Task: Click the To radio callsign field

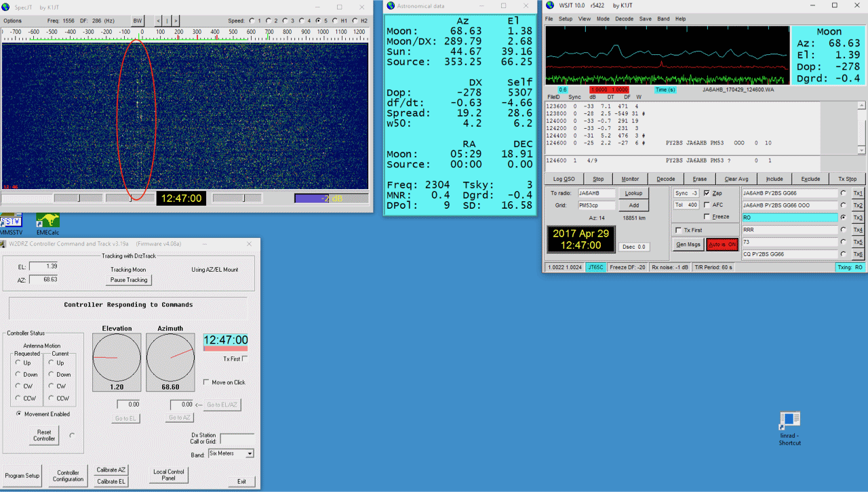Action: coord(596,193)
